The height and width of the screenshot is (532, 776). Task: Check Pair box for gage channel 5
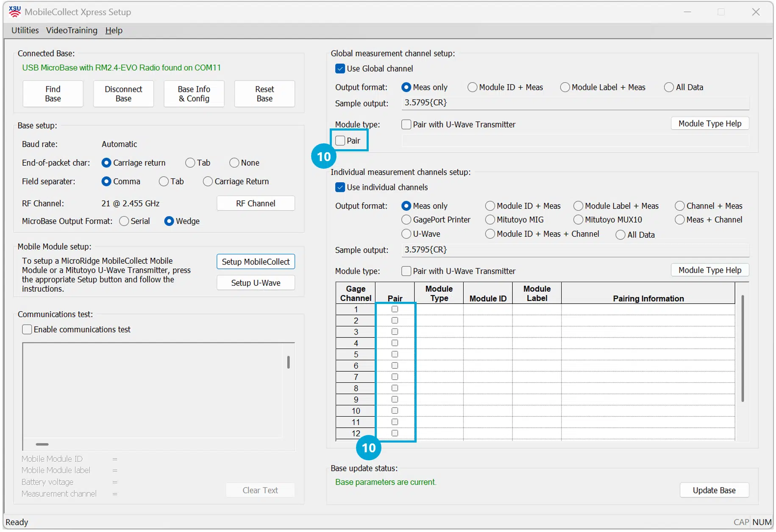point(395,354)
